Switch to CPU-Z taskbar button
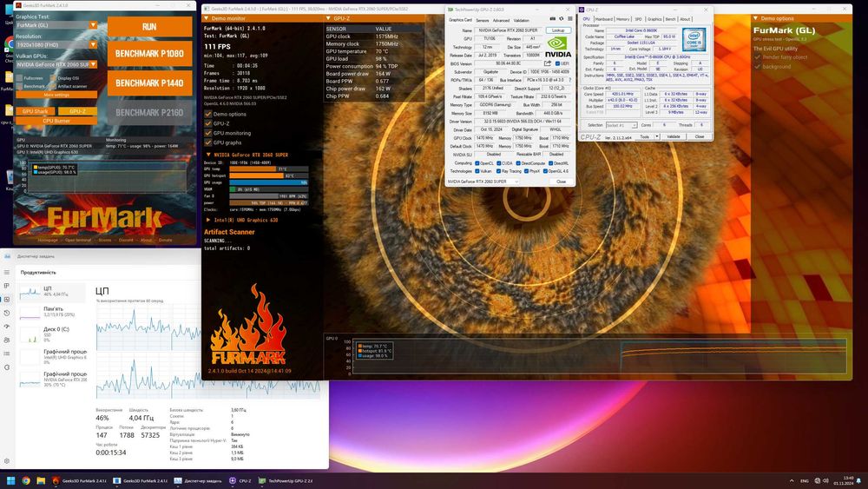The height and width of the screenshot is (489, 868). [240, 480]
